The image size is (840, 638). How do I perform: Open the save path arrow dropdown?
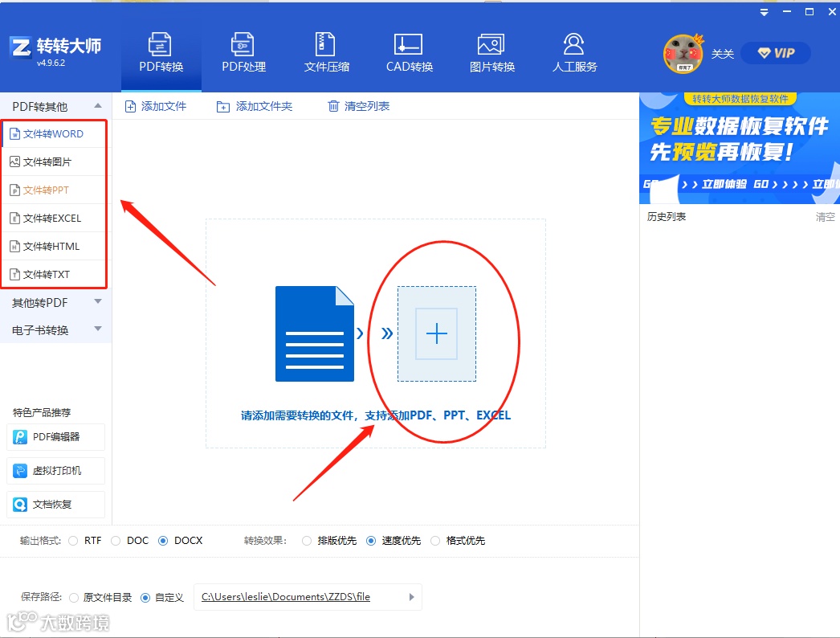click(411, 597)
